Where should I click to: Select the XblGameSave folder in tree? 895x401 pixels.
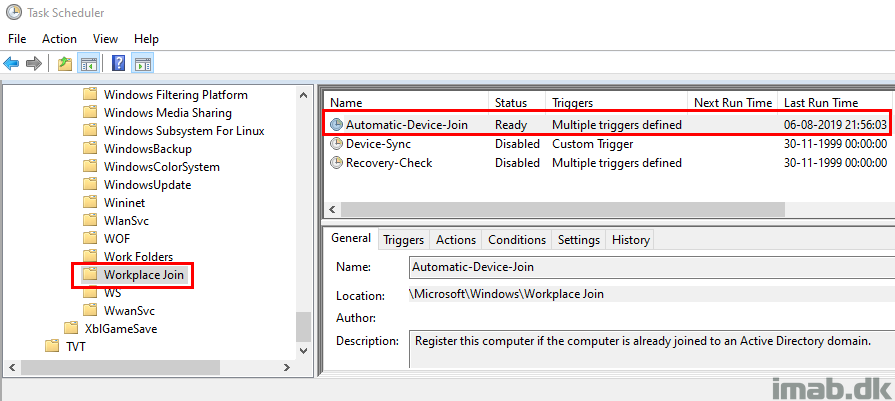click(x=120, y=329)
